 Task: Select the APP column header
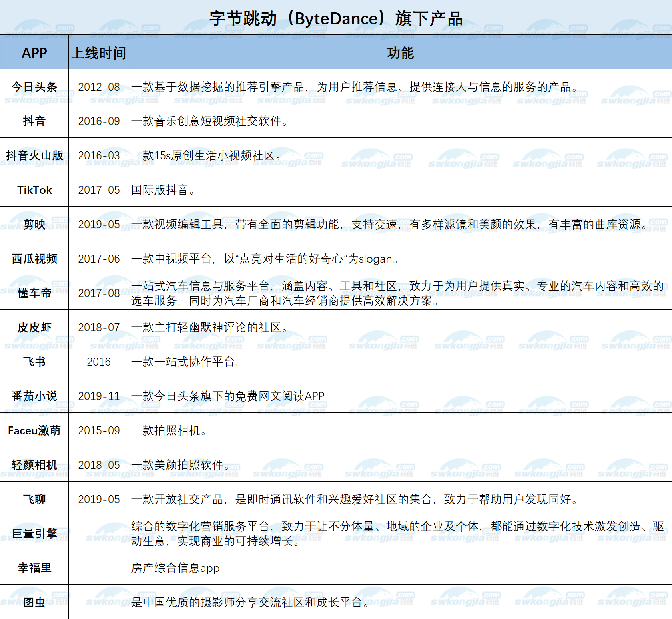[x=34, y=53]
